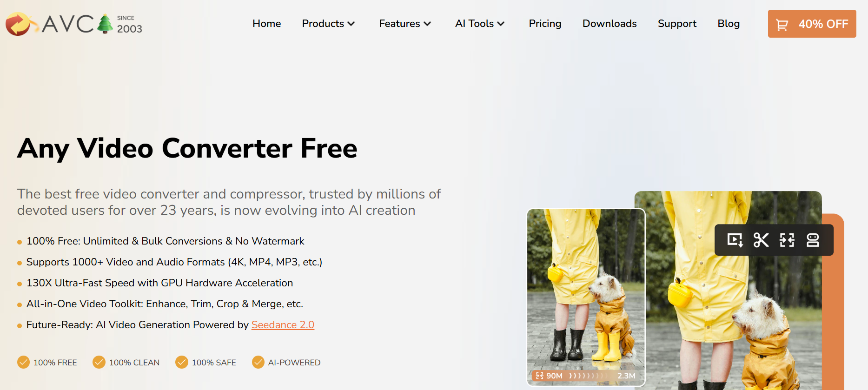Viewport: 868px width, 390px height.
Task: Click the compression progress bar on thumbnail
Action: [586, 376]
